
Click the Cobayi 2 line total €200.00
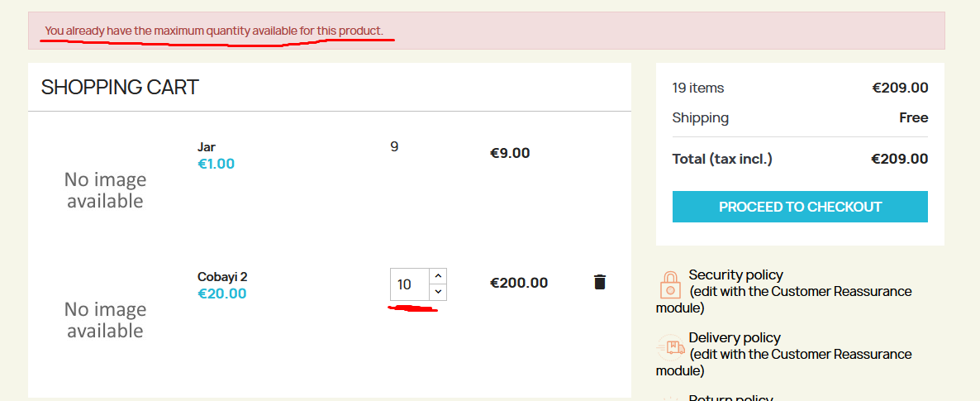pyautogui.click(x=519, y=283)
